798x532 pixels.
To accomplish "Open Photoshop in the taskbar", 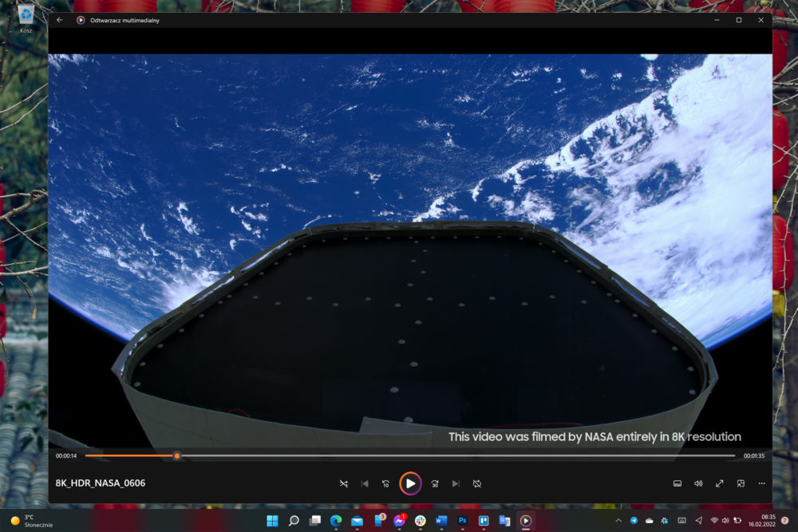I will [463, 520].
